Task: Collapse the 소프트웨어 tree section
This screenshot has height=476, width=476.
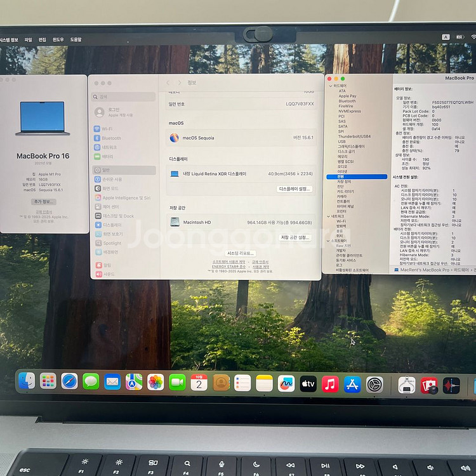Action: pyautogui.click(x=329, y=241)
